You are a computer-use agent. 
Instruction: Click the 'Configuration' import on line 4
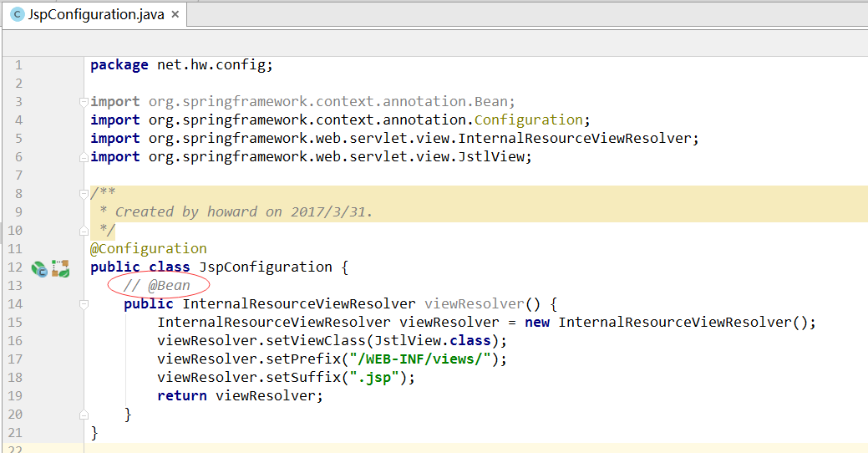528,120
